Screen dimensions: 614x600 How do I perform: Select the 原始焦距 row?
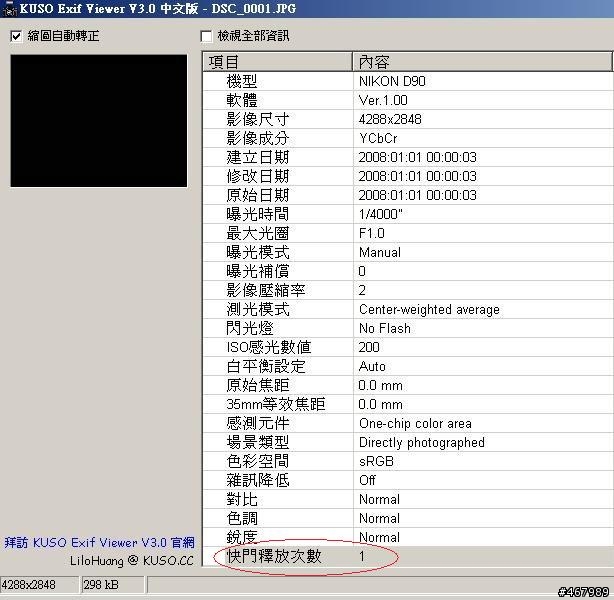coord(408,385)
